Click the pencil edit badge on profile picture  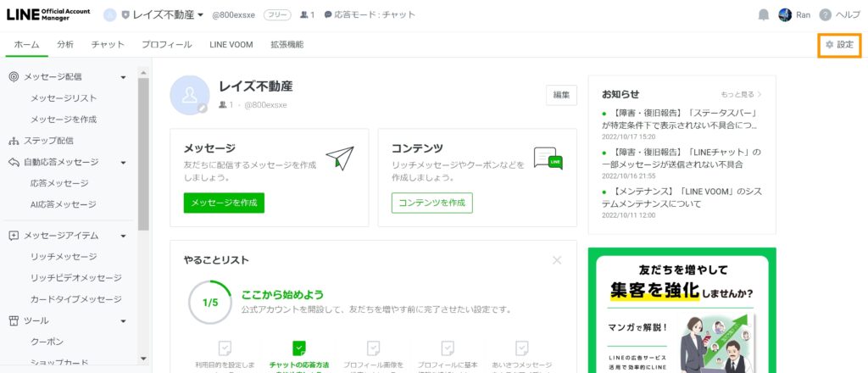203,109
